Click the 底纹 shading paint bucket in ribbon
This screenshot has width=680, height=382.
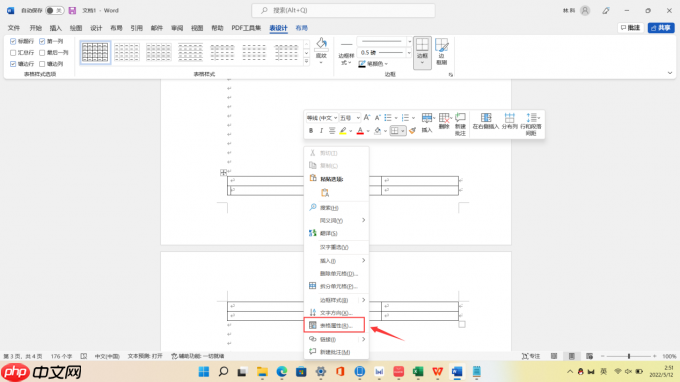click(x=321, y=50)
